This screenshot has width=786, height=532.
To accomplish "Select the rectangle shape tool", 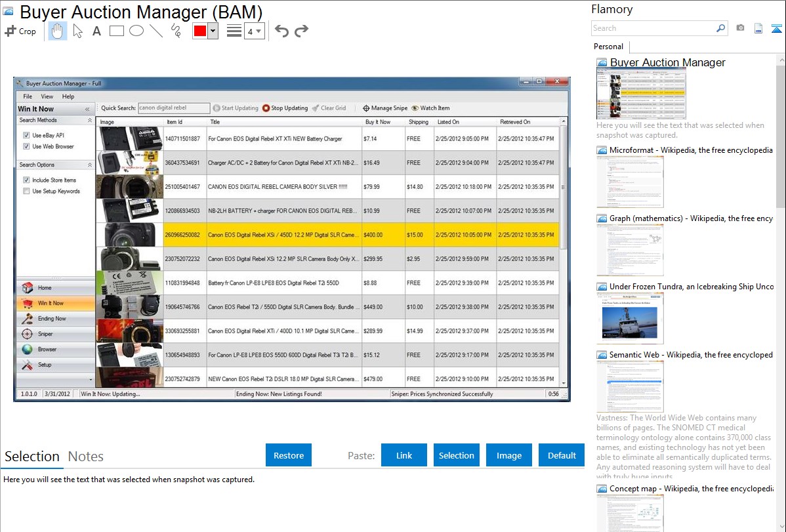I will pos(116,31).
